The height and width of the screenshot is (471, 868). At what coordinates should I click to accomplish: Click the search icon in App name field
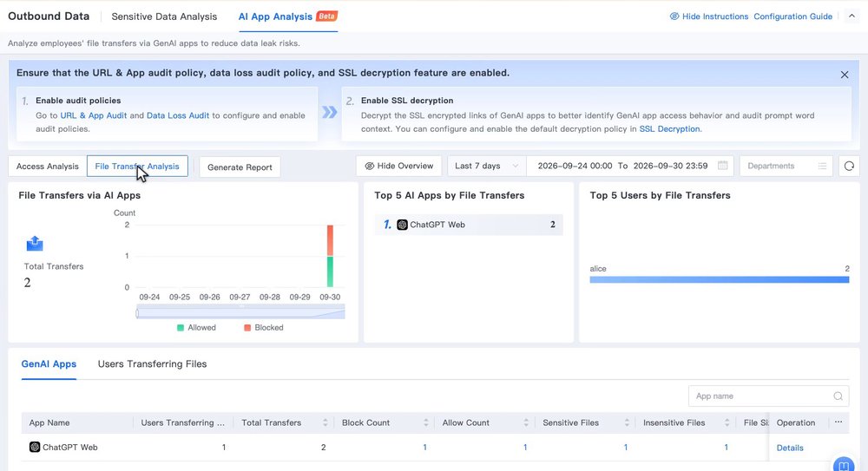pyautogui.click(x=838, y=396)
